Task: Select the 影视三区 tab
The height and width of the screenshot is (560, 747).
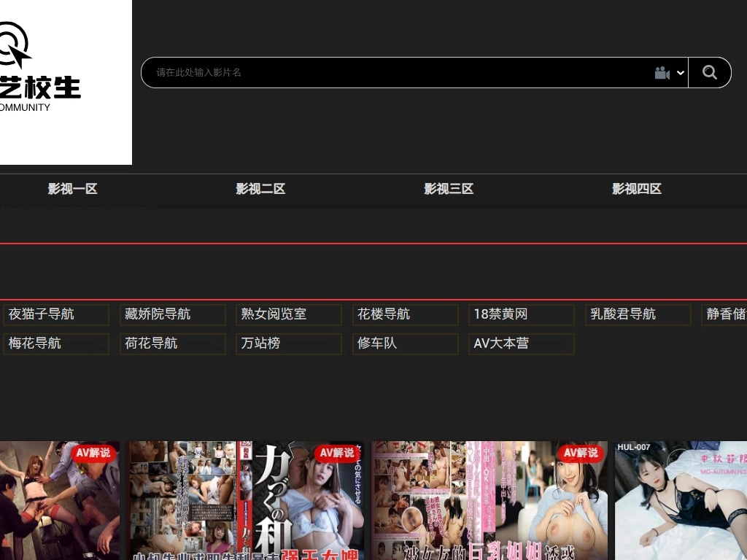Action: point(449,189)
